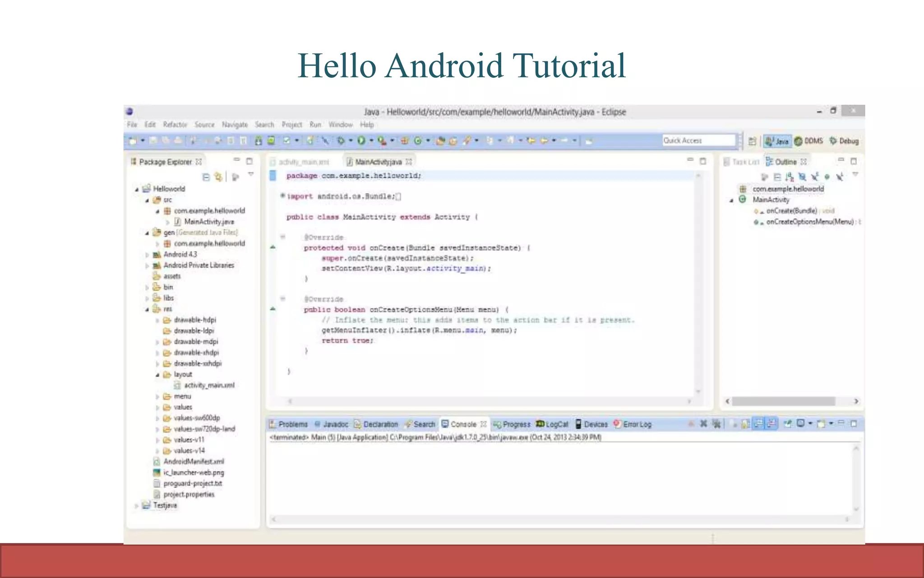The width and height of the screenshot is (924, 578).
Task: Toggle Hide Non-Public Members green dot
Action: tap(827, 177)
